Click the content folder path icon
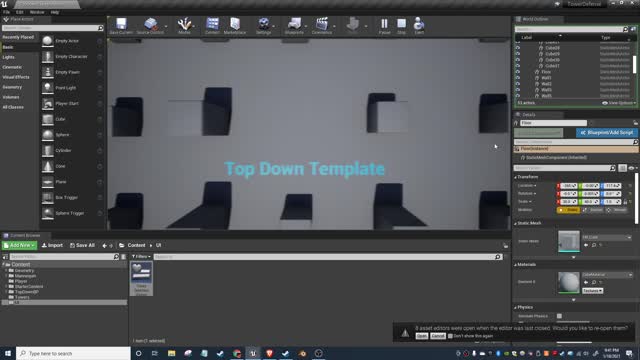This screenshot has width=640, height=360. click(x=122, y=245)
